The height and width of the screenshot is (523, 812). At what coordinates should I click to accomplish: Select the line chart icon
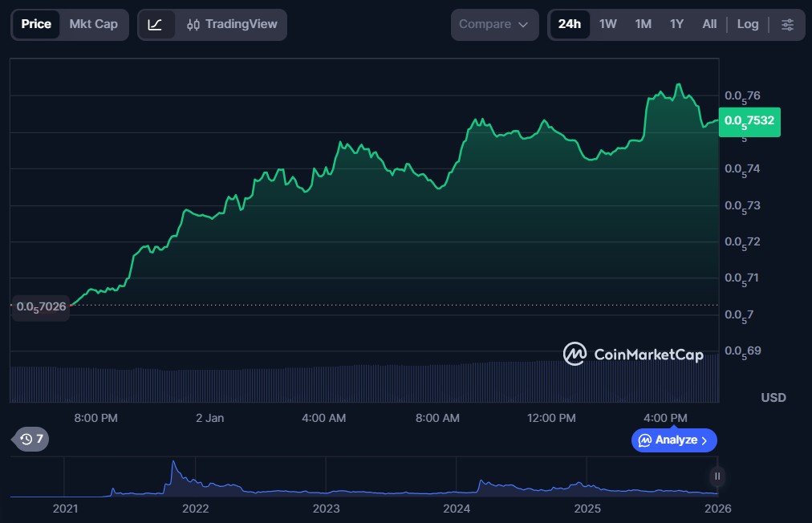(156, 24)
